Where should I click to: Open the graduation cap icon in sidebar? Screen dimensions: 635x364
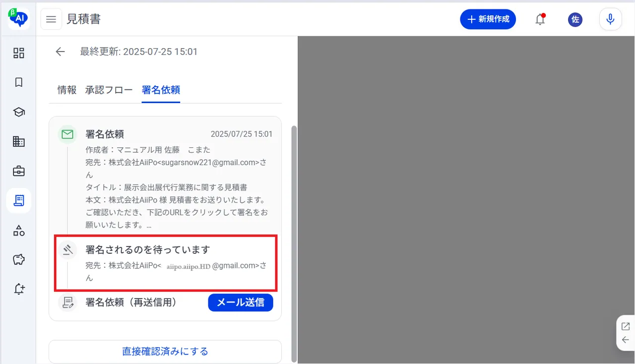[19, 112]
